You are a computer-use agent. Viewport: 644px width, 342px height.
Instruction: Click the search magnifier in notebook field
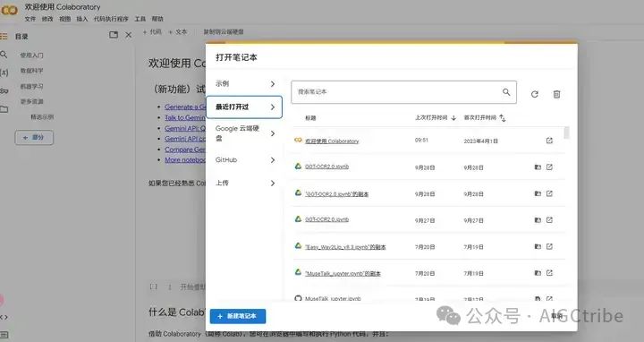[506, 92]
